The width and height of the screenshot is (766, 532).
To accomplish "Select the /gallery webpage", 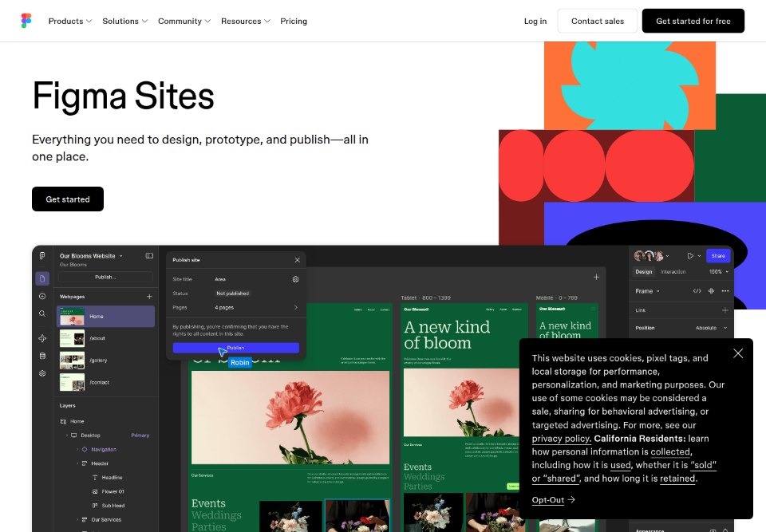I will coord(105,360).
